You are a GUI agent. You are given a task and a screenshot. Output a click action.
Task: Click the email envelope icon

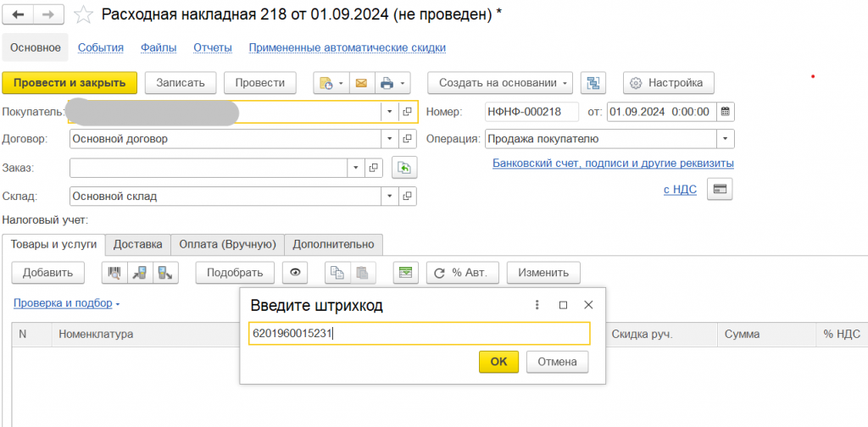point(361,83)
